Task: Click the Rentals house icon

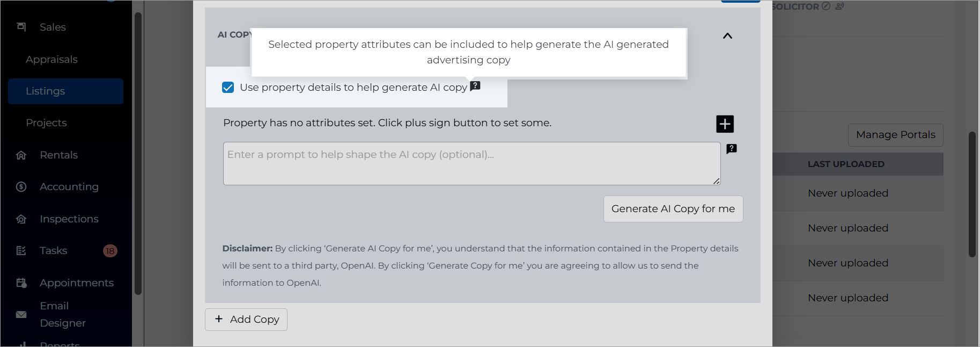Action: click(21, 155)
